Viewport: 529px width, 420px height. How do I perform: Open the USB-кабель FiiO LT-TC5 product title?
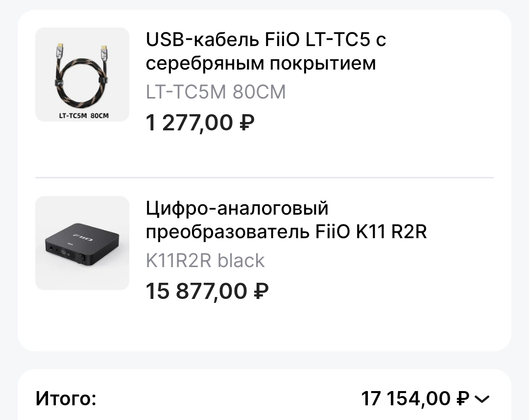266,51
